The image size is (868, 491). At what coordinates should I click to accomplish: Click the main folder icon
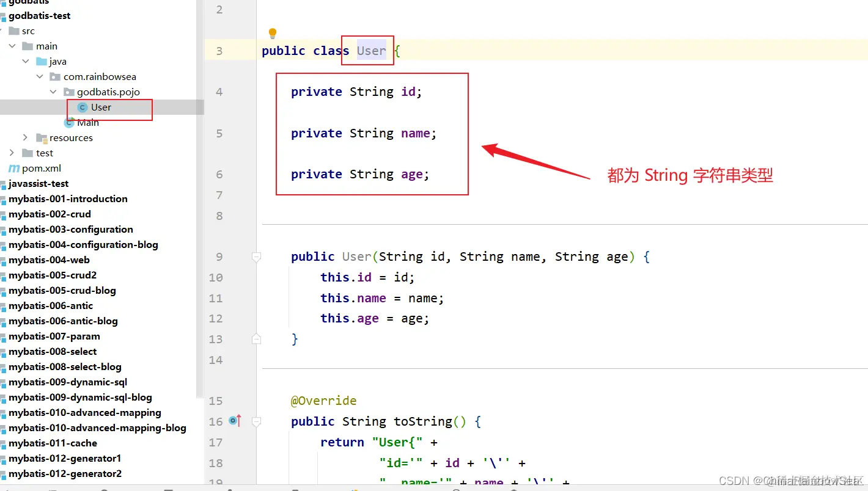pyautogui.click(x=27, y=46)
